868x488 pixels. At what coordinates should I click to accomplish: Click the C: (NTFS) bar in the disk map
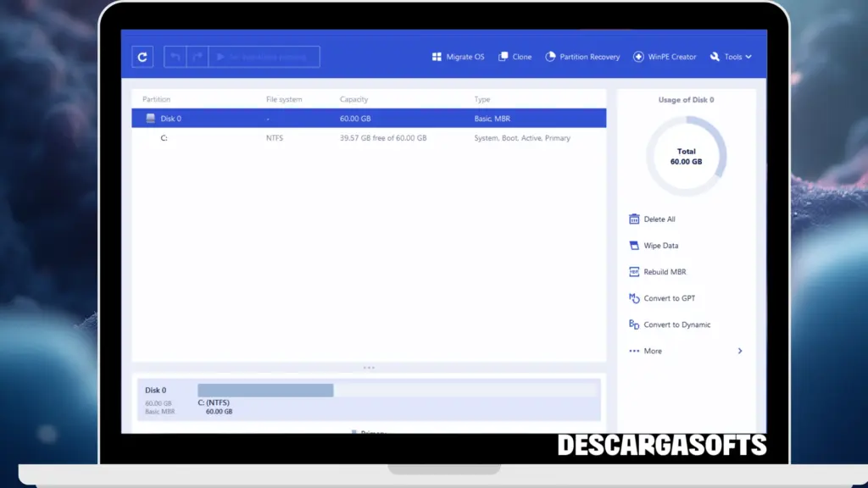coord(265,391)
